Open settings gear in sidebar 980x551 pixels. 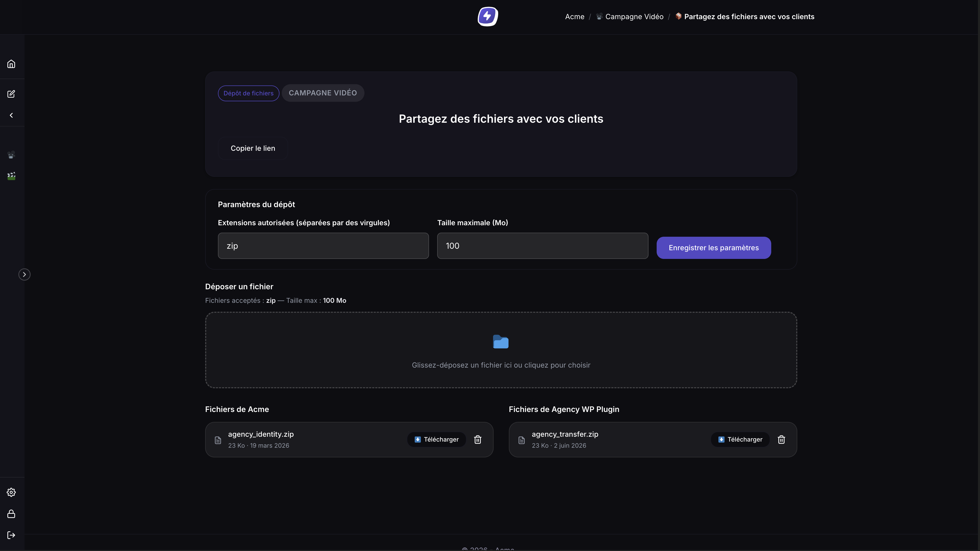[11, 492]
